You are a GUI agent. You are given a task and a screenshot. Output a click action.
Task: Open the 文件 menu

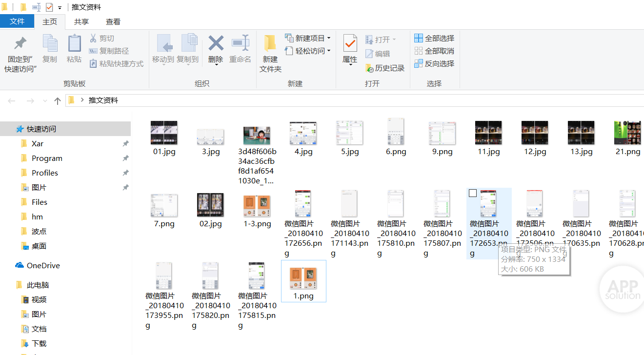pyautogui.click(x=17, y=21)
